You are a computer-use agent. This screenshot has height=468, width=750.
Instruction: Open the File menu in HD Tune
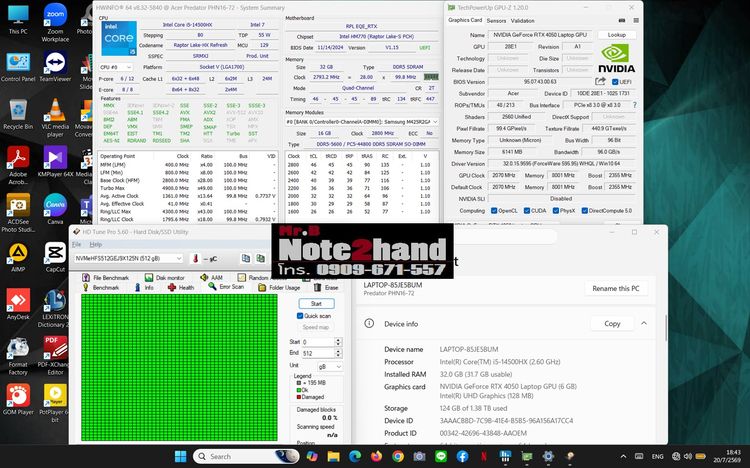[x=76, y=244]
